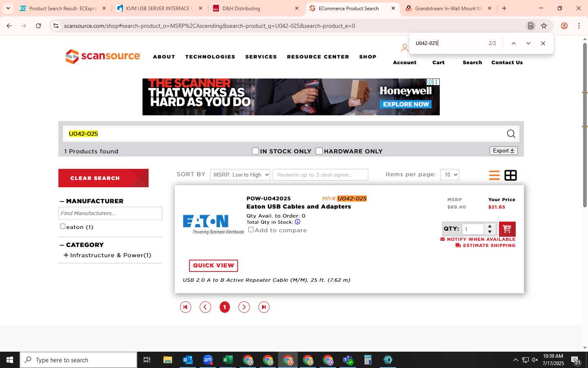Go back in browser history

click(9, 26)
